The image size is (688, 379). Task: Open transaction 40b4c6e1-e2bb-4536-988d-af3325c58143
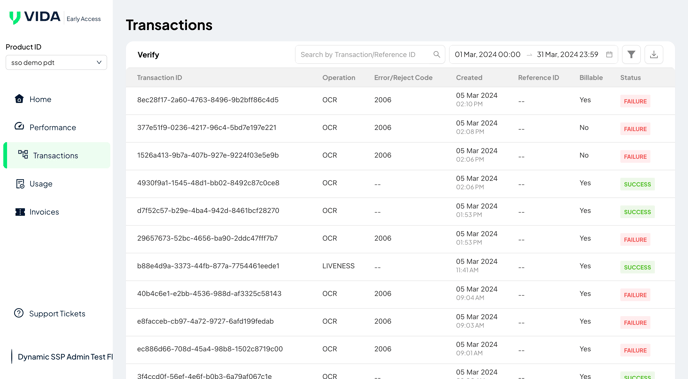click(x=209, y=293)
